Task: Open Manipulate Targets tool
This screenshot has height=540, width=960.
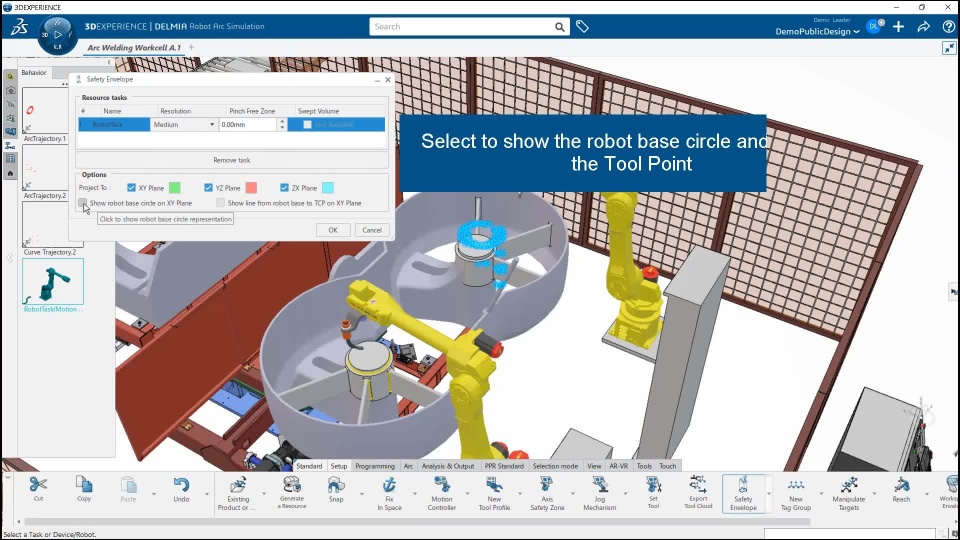Action: (x=849, y=493)
